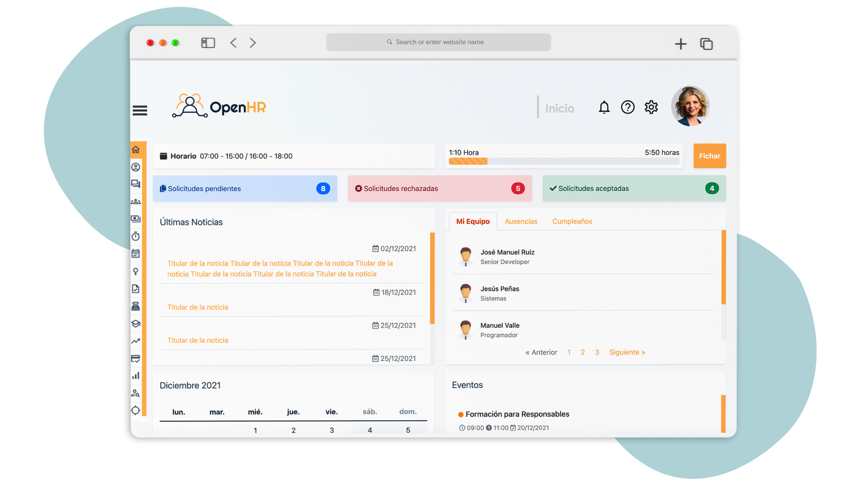Open the training graduation cap icon
The width and height of the screenshot is (868, 488).
[x=136, y=324]
